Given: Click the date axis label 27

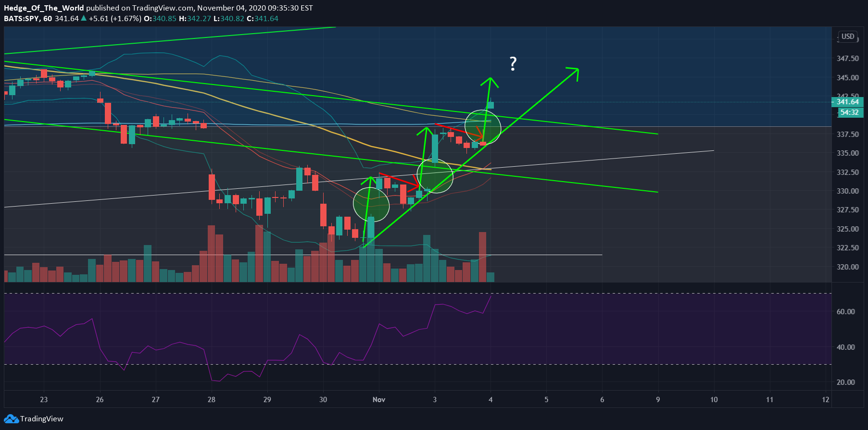Looking at the screenshot, I should 155,400.
